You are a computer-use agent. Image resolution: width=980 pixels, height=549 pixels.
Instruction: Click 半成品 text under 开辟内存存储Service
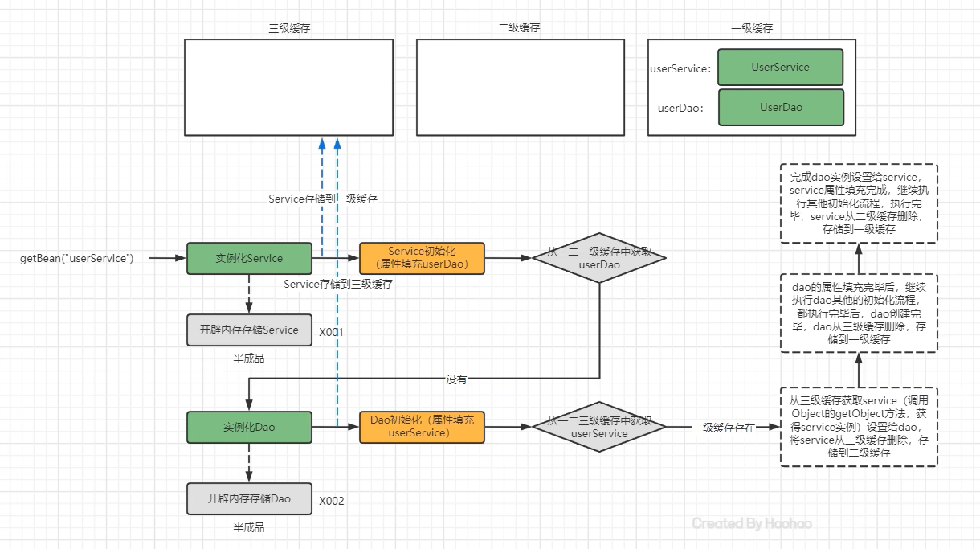249,358
